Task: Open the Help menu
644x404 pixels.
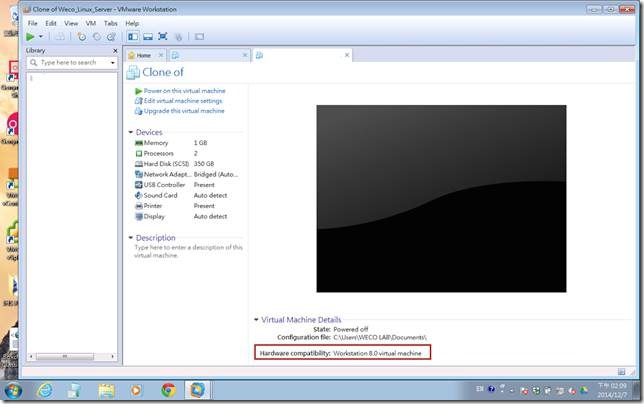Action: 132,23
